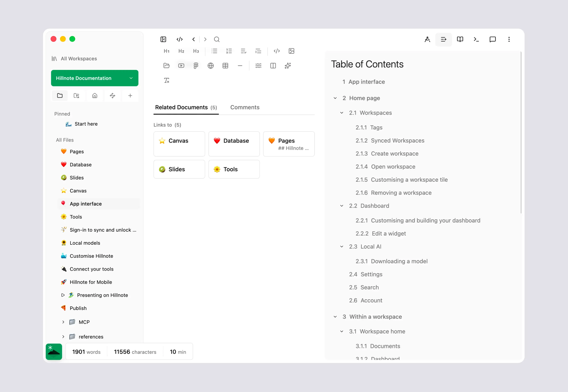Go back with the left arrow
Screen dimensions: 568x392
coord(194,39)
